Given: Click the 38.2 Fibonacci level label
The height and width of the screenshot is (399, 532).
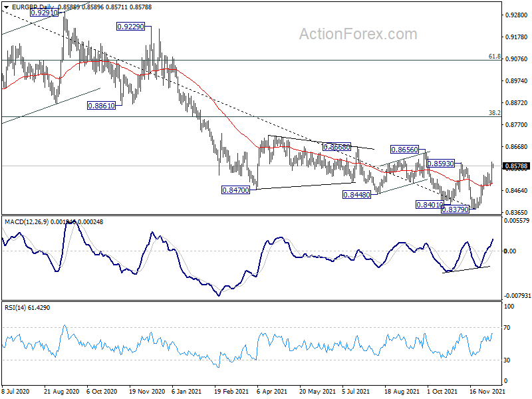Looking at the screenshot, I should pos(494,112).
